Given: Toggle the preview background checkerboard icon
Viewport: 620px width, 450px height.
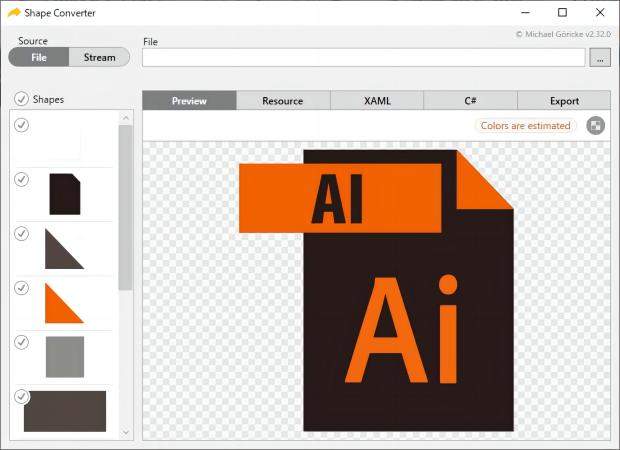Looking at the screenshot, I should 595,126.
